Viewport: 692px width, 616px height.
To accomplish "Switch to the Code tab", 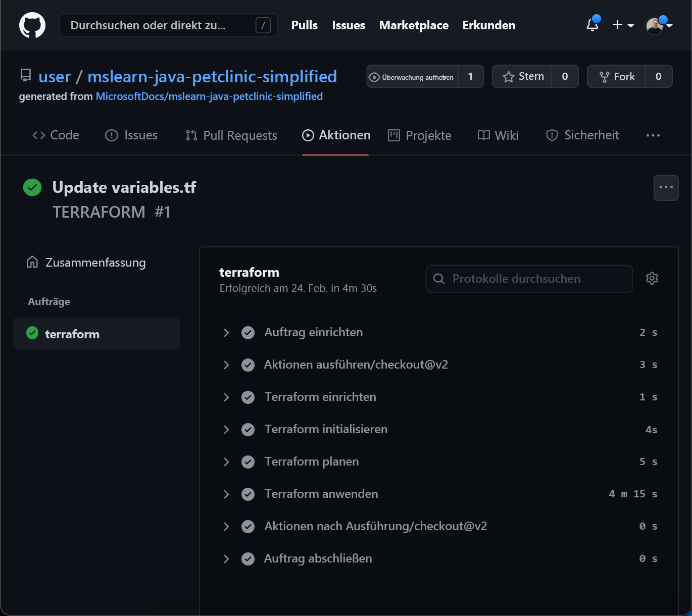I will pos(56,135).
